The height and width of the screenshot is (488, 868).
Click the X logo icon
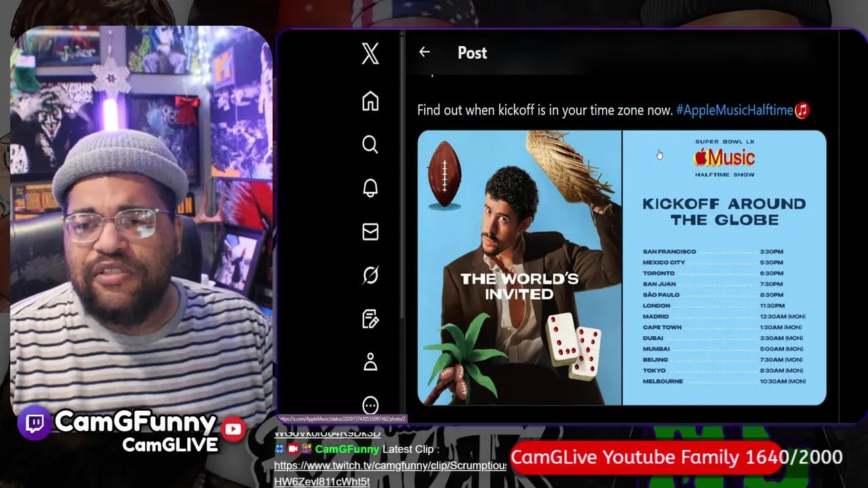[x=370, y=54]
